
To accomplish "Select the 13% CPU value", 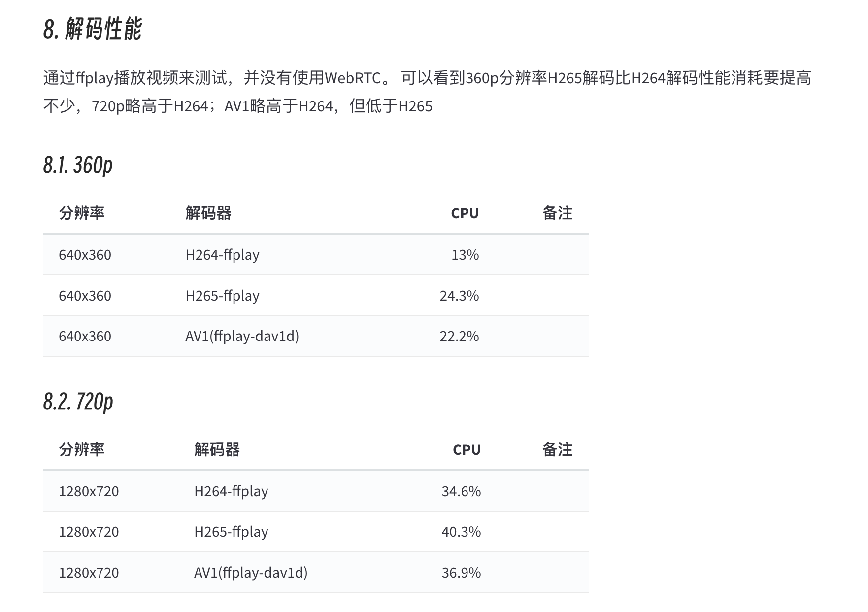I will (465, 255).
